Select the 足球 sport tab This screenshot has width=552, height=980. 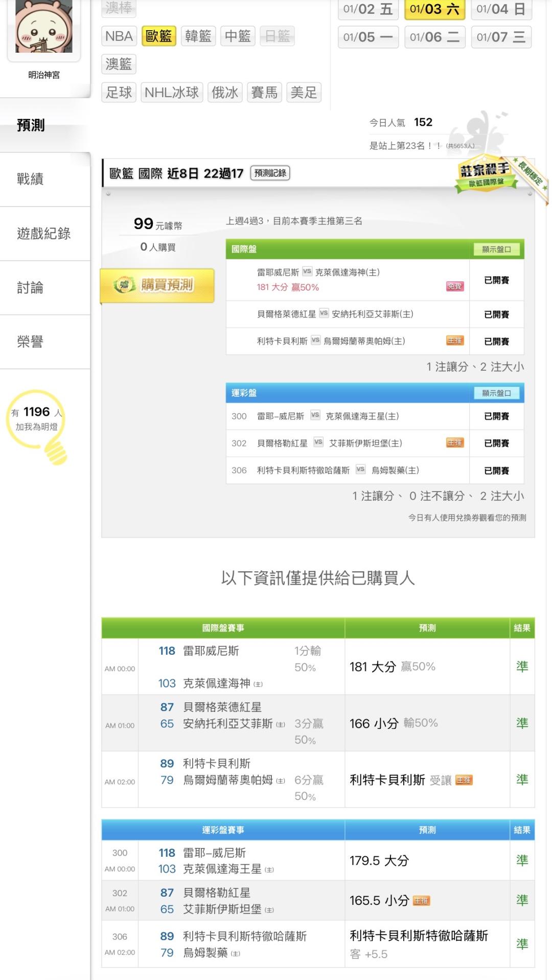point(119,93)
